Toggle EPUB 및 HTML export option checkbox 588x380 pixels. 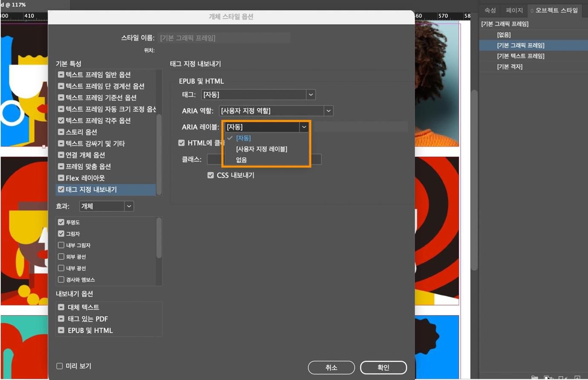coord(61,330)
